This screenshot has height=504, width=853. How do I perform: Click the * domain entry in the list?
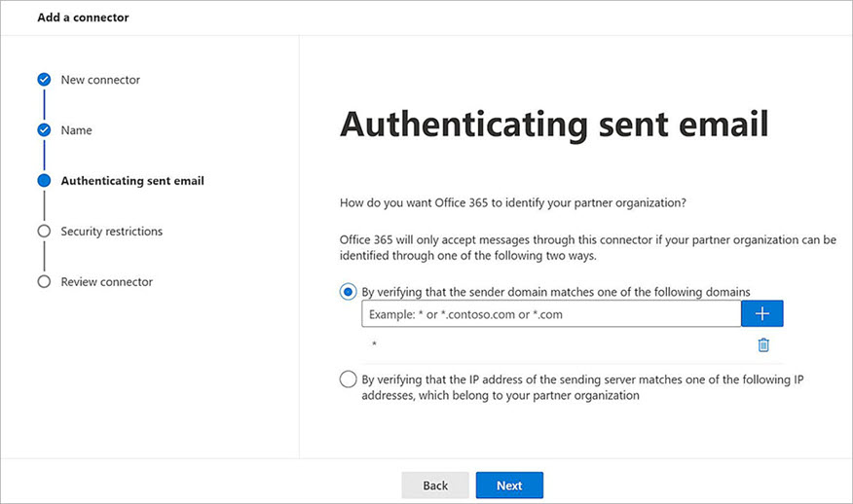point(374,345)
